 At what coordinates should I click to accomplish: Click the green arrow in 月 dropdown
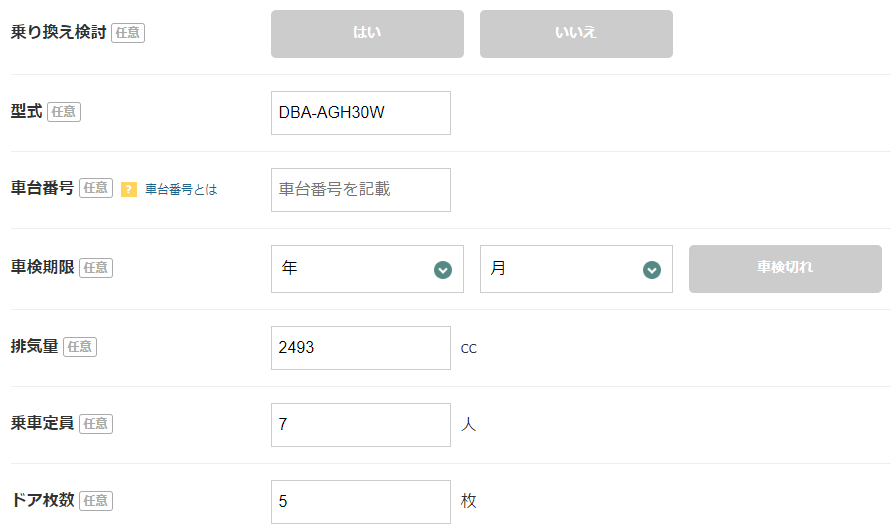(x=652, y=270)
